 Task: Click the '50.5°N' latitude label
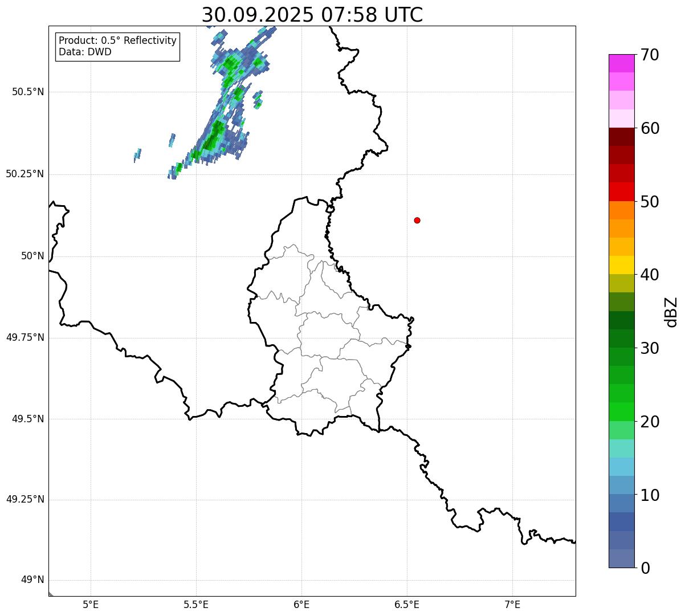[28, 92]
